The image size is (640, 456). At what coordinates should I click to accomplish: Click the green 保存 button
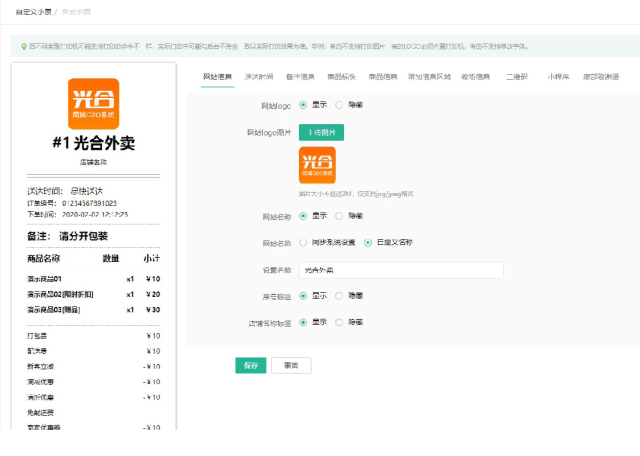coord(251,365)
